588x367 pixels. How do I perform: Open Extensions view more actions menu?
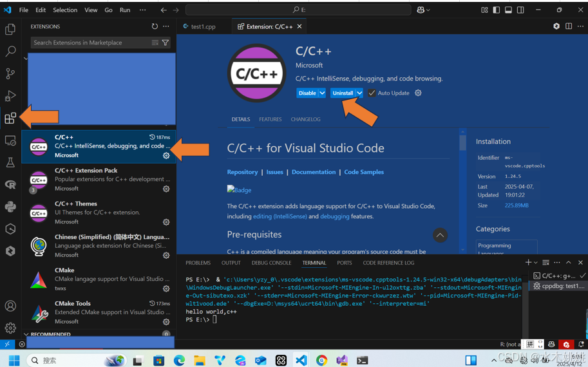click(x=166, y=26)
